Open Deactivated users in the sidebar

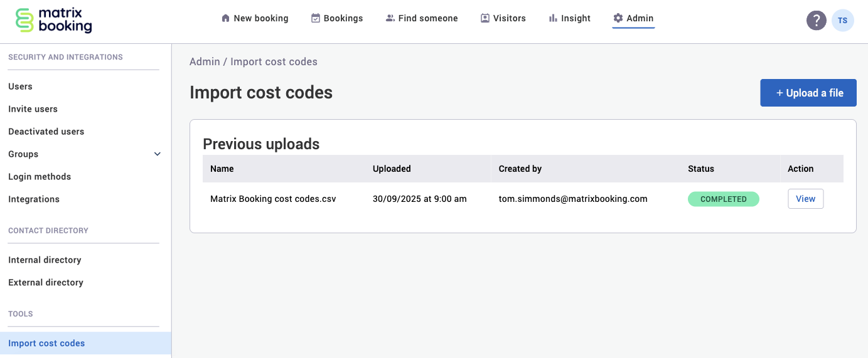pos(46,132)
